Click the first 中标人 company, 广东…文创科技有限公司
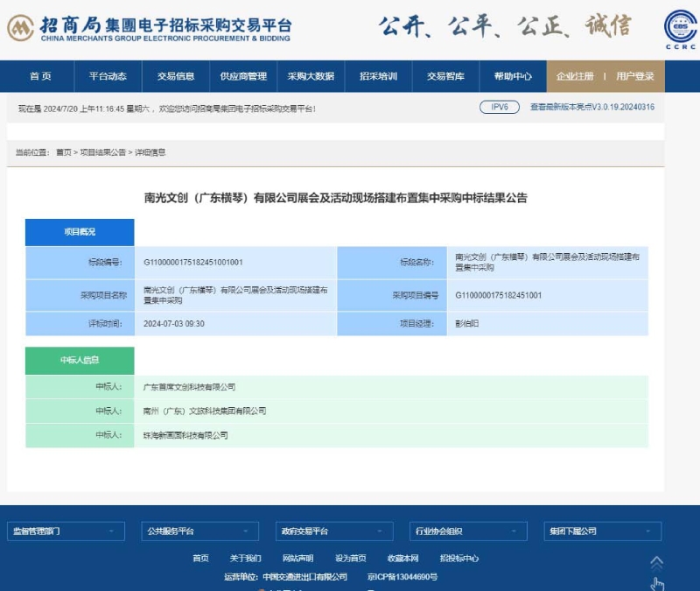Screen dimensions: 700x591 189,387
